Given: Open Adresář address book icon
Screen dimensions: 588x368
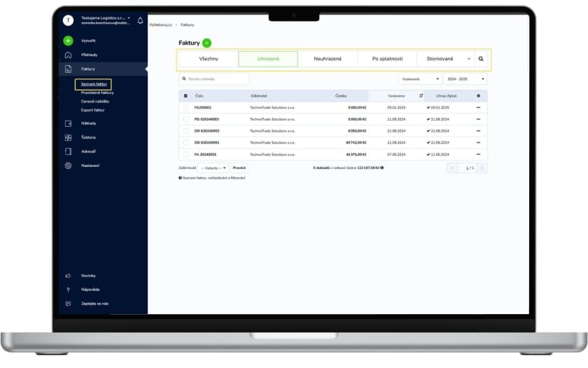Looking at the screenshot, I should click(68, 151).
